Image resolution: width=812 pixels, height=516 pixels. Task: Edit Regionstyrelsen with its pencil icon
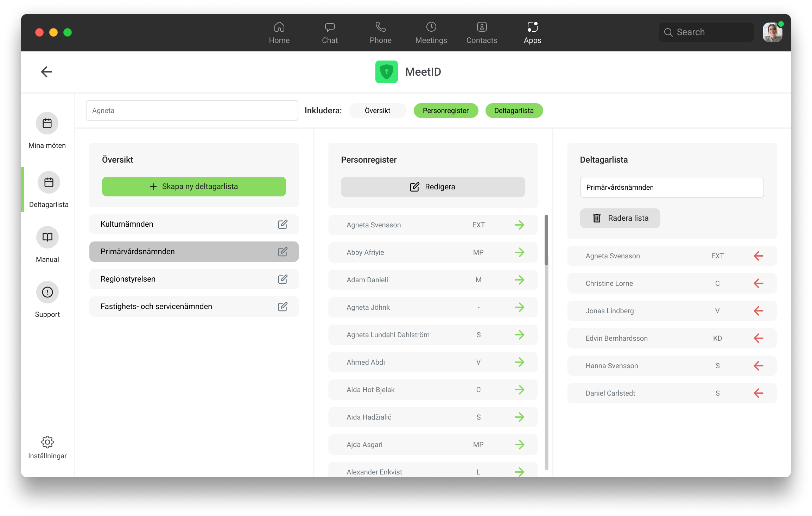click(283, 279)
